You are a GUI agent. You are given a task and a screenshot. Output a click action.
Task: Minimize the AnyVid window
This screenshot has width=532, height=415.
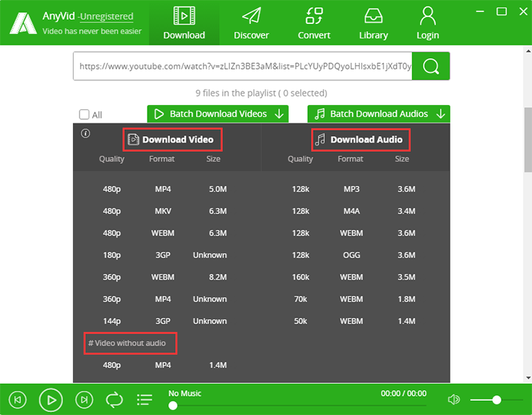pos(480,11)
